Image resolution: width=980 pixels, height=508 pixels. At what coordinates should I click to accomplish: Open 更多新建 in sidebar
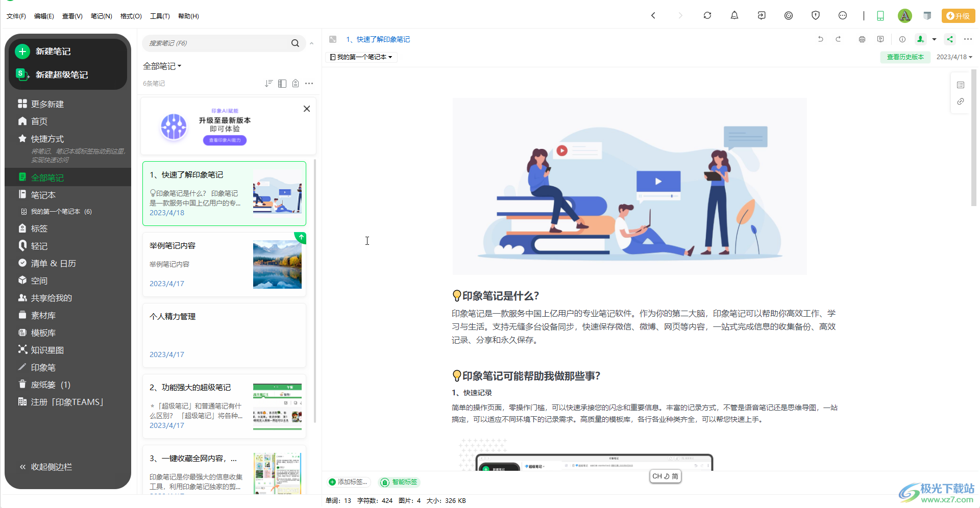[47, 104]
